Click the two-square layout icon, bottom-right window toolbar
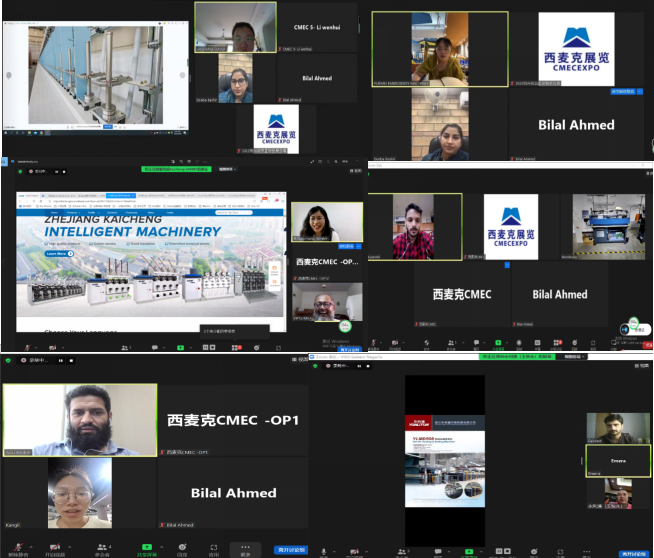 503,551
